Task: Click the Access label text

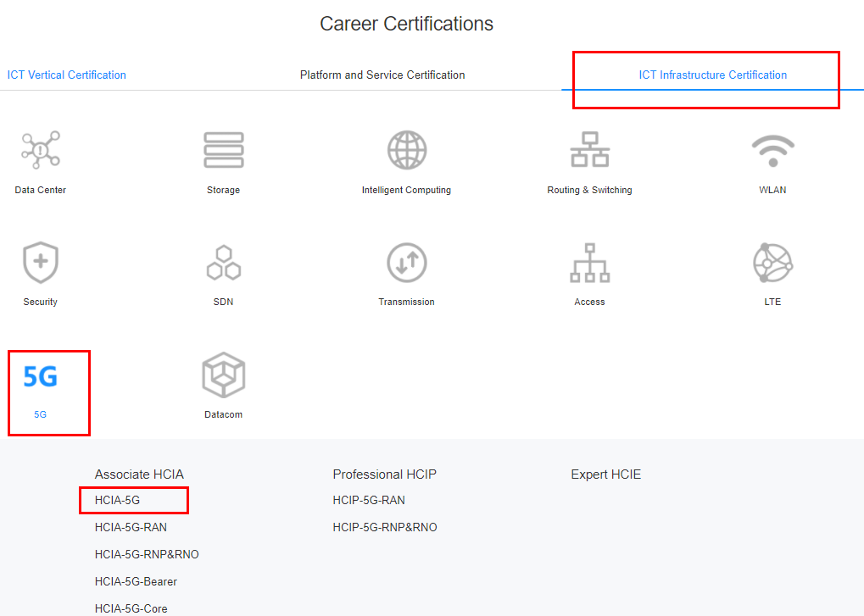Action: pyautogui.click(x=589, y=302)
